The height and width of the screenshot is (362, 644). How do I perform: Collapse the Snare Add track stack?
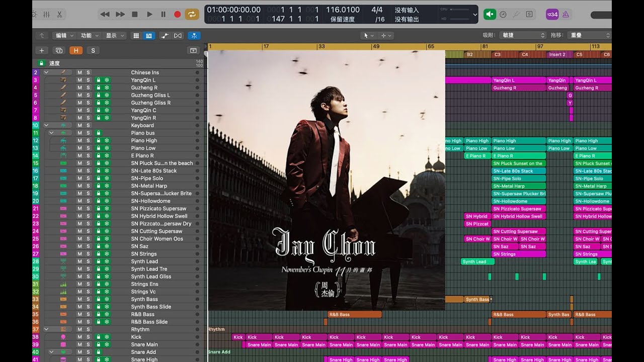click(x=51, y=352)
